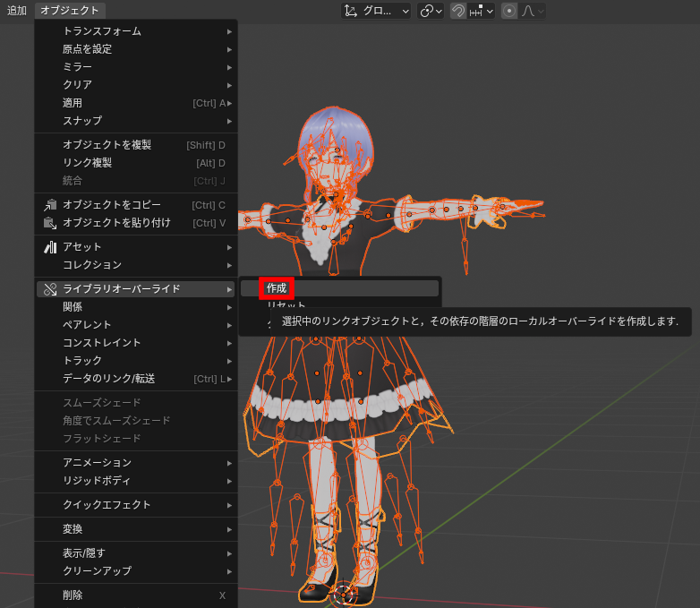Expand arrow next to トランスフォーム
Image resolution: width=700 pixels, height=608 pixels.
point(229,31)
